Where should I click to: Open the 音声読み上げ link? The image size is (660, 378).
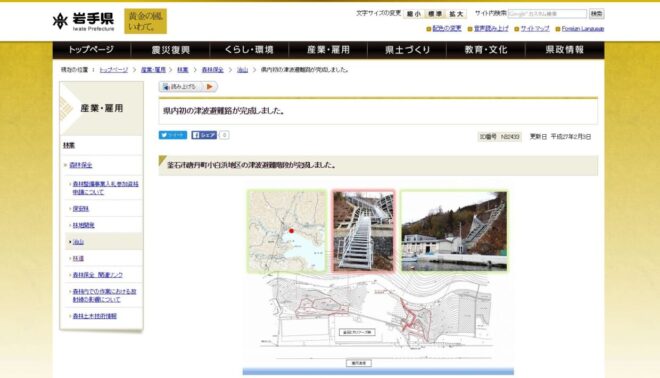coord(491,29)
